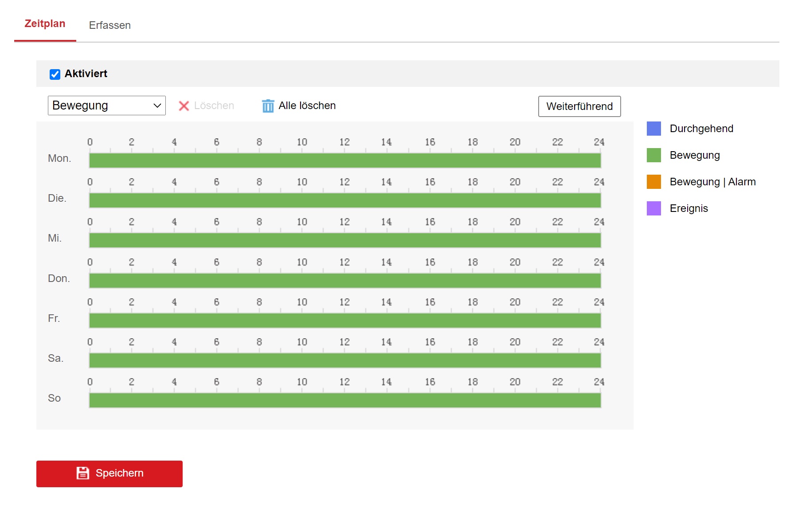The height and width of the screenshot is (532, 798).
Task: Click the blue Durchgehend color swatch
Action: coord(653,129)
